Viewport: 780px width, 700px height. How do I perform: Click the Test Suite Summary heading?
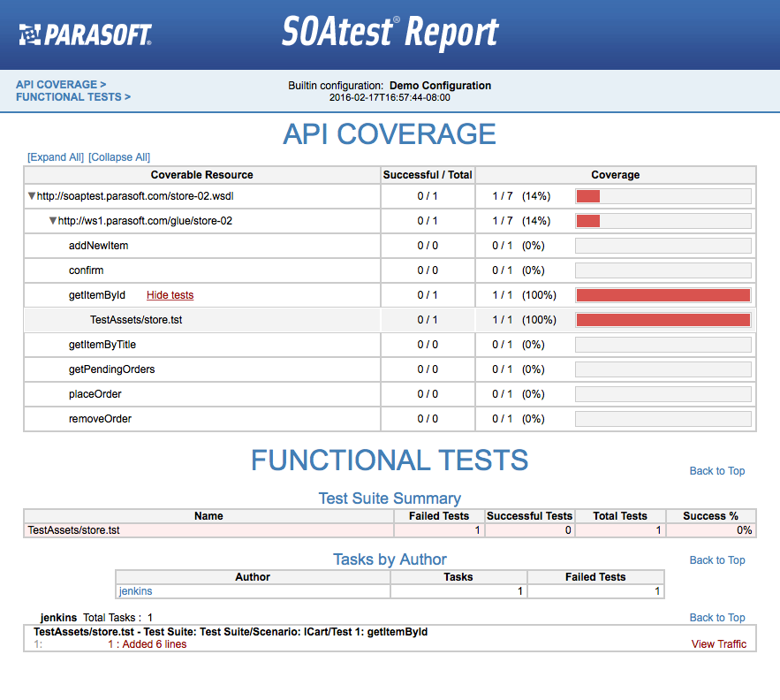[x=390, y=498]
